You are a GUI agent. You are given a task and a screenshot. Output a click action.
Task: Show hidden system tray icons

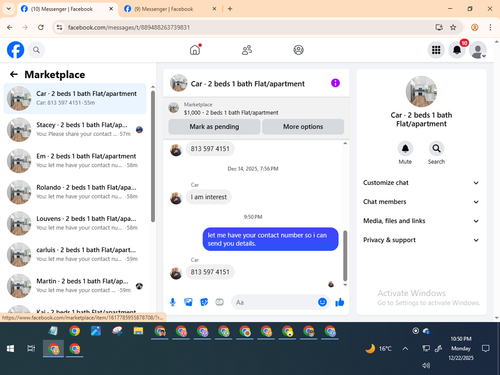[405, 349]
